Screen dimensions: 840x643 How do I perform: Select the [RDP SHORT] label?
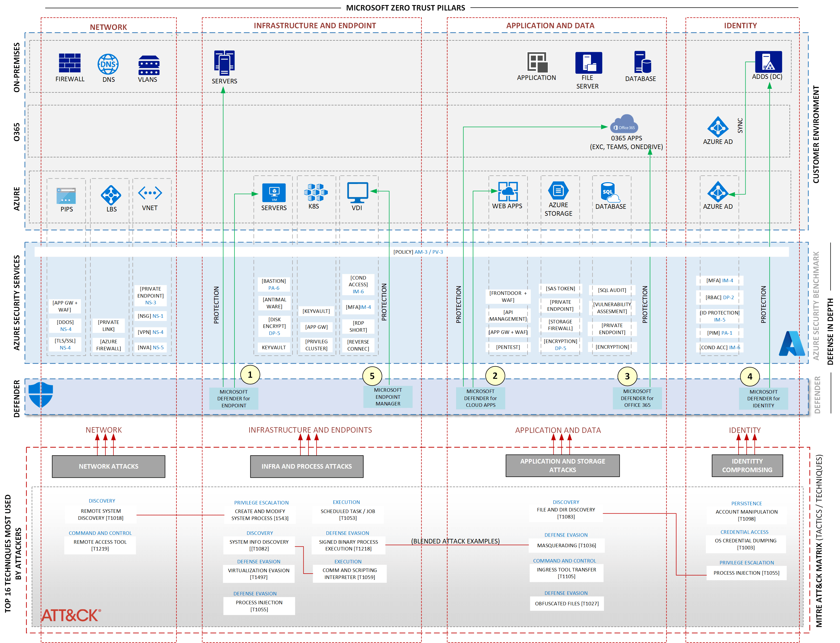(x=358, y=326)
